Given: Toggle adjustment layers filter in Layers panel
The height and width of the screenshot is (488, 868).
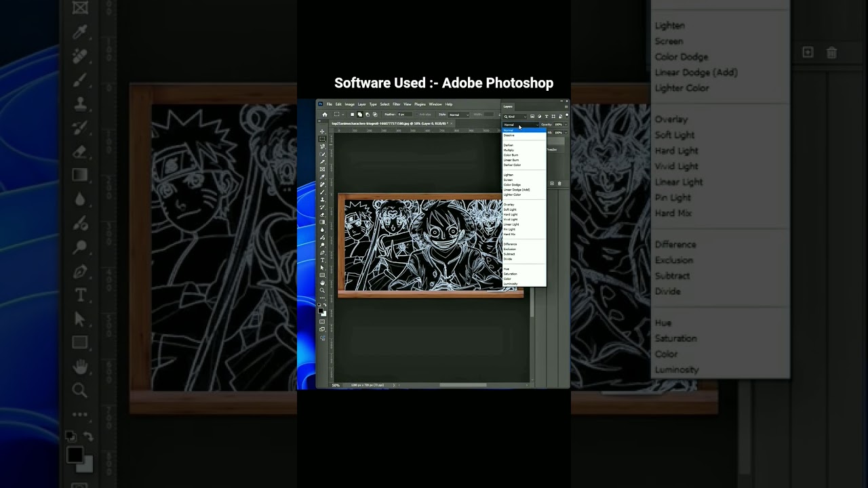Looking at the screenshot, I should coord(539,117).
